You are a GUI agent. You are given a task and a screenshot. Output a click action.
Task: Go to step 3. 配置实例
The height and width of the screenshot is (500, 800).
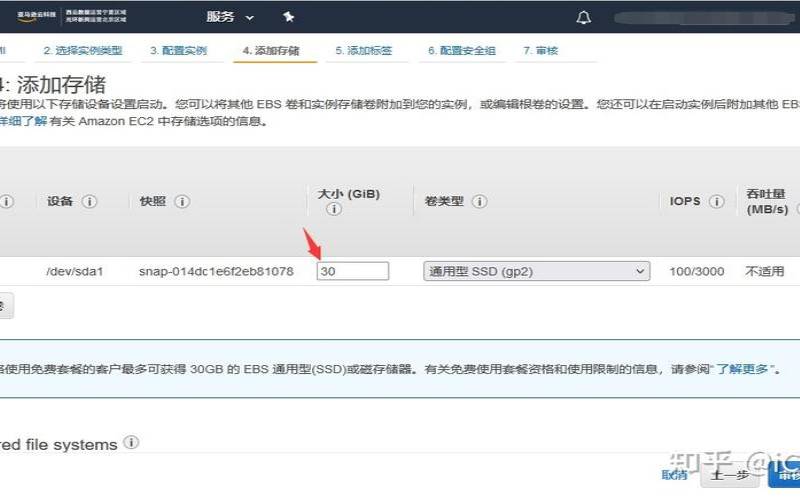(178, 50)
